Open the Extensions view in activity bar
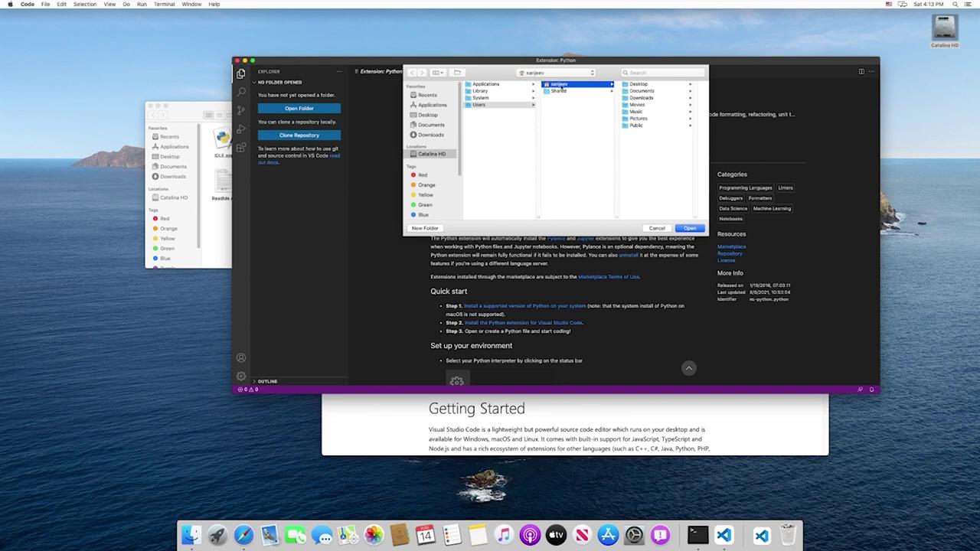The image size is (980, 551). pyautogui.click(x=241, y=147)
